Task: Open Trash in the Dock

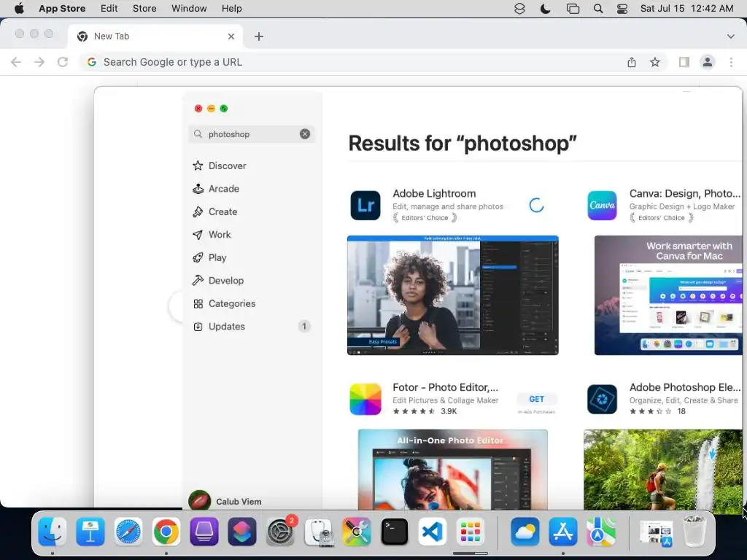Action: pos(694,532)
